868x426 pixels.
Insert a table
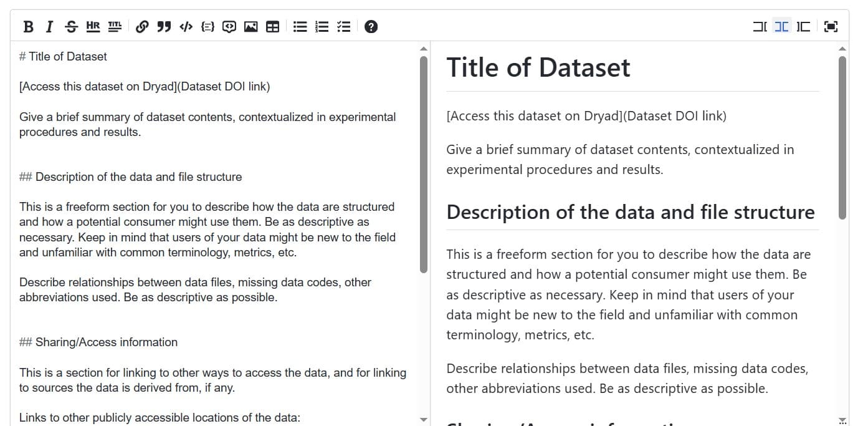pos(272,26)
